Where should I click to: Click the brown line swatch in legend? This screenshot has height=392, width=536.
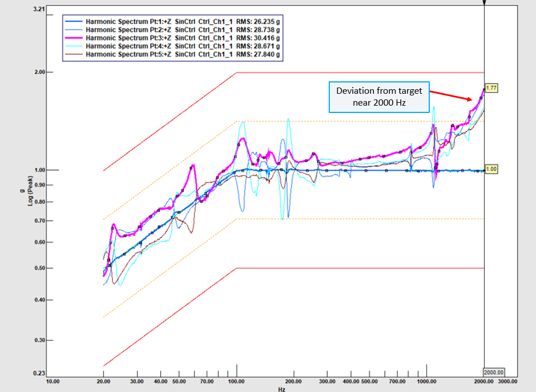(74, 54)
